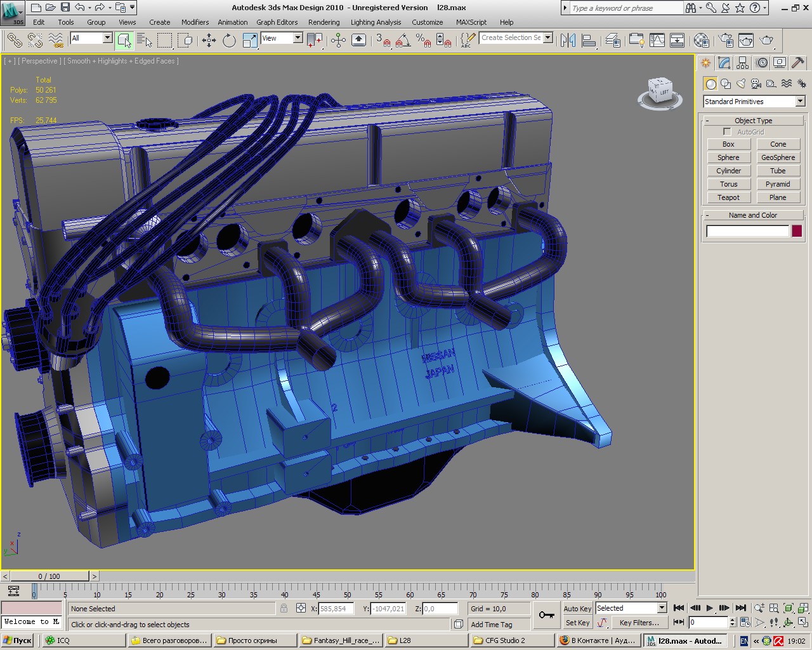The width and height of the screenshot is (812, 650).
Task: Click Maximize Viewport Toggle icon
Action: click(x=802, y=623)
